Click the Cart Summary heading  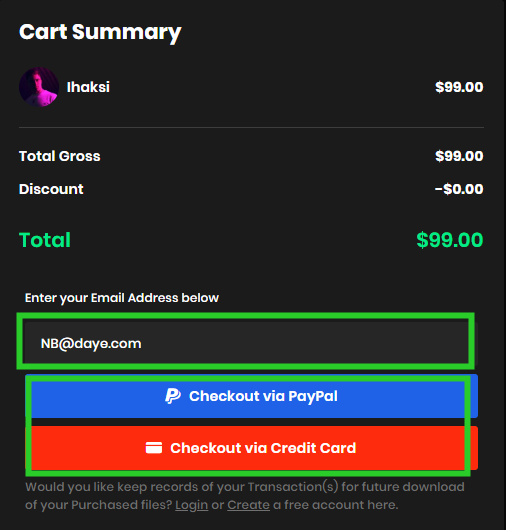point(100,32)
